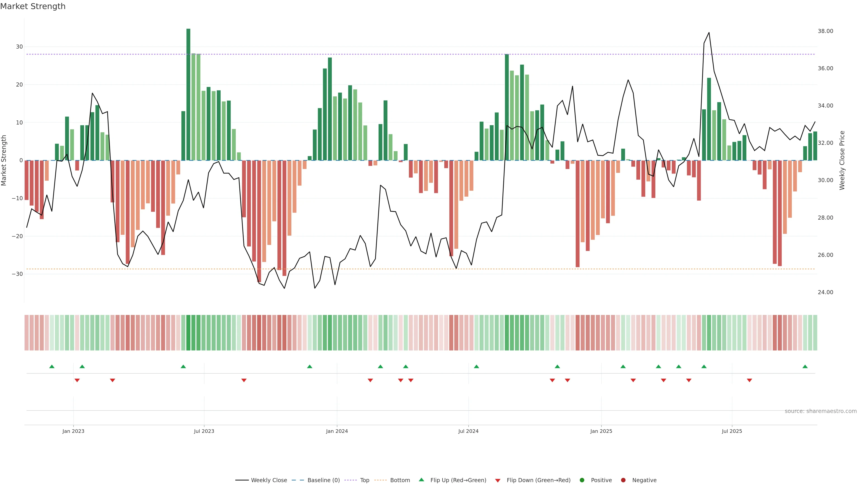The height and width of the screenshot is (488, 868).
Task: Click the Jan 2024 x-axis label
Action: pos(337,431)
